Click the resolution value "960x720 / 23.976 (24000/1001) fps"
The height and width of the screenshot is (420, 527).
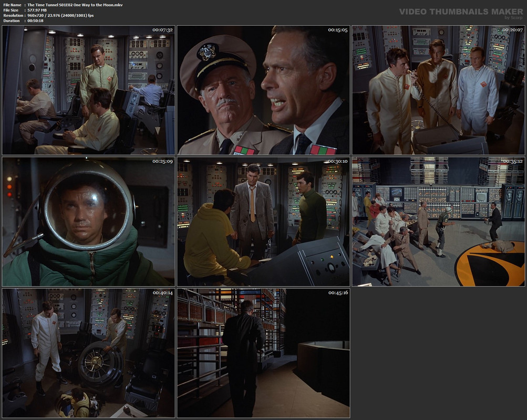[60, 15]
